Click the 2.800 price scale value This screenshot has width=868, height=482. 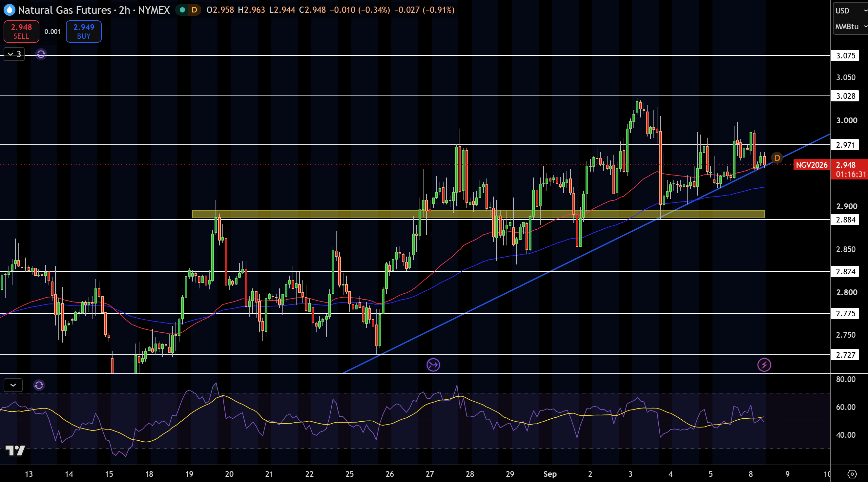tap(846, 292)
